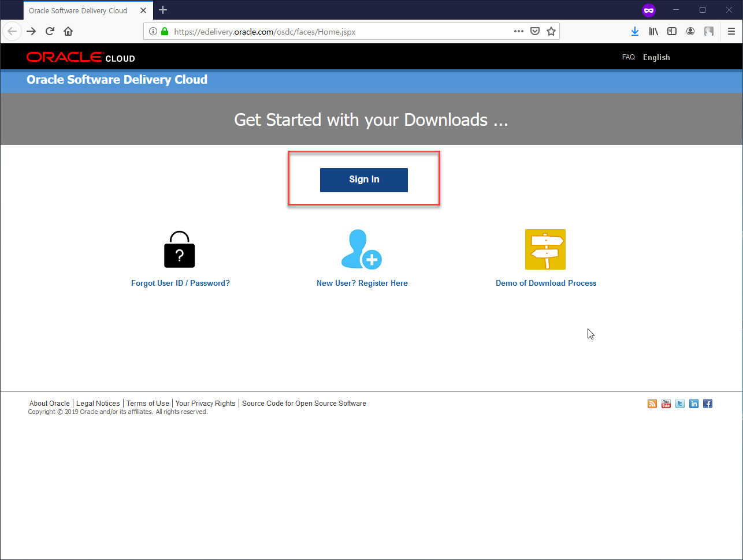Screen dimensions: 743x560
Task: Click the Firefox account icon
Action: tap(690, 31)
